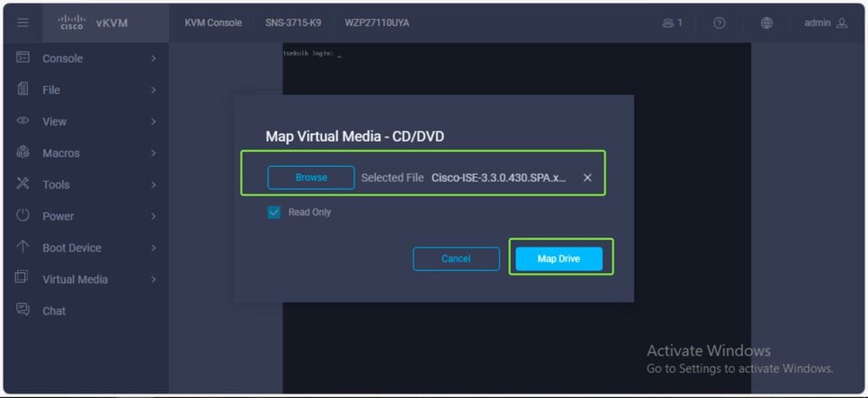The width and height of the screenshot is (868, 398).
Task: Click the Boot Device arrow icon
Action: point(23,246)
